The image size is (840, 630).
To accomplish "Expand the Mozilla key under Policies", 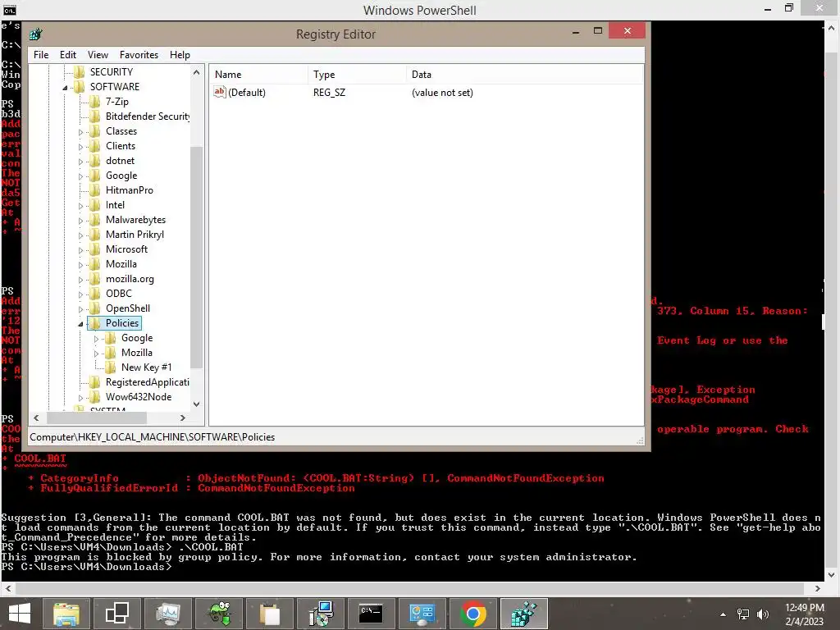I will [97, 354].
